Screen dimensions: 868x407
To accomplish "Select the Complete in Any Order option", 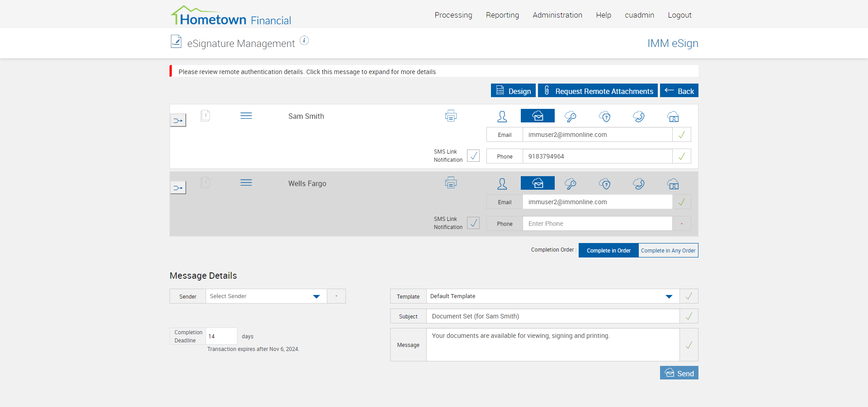I will pos(668,250).
